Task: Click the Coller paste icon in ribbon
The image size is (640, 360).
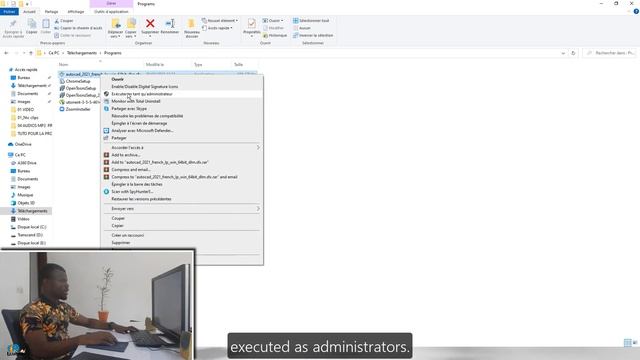Action: tap(46, 24)
